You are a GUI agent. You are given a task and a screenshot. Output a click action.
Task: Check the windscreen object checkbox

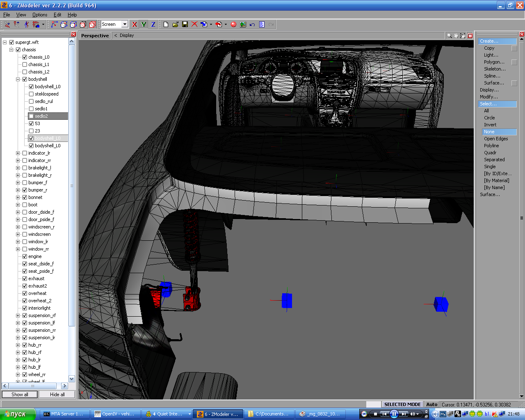(x=25, y=234)
